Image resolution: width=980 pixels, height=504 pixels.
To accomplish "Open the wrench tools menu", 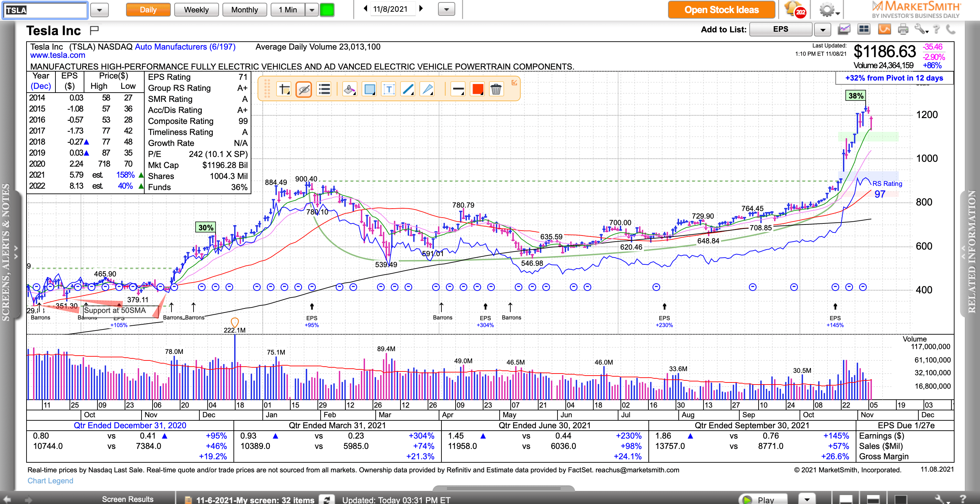I will pyautogui.click(x=921, y=29).
